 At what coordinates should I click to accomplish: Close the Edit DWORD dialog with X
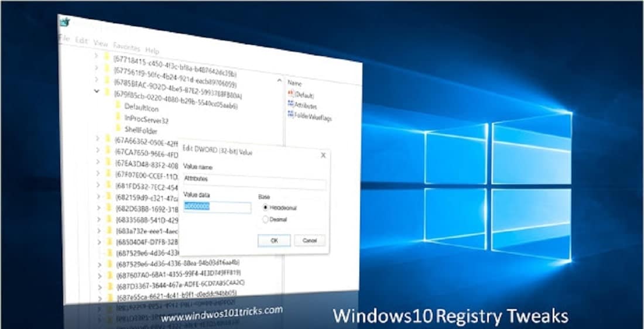point(323,155)
